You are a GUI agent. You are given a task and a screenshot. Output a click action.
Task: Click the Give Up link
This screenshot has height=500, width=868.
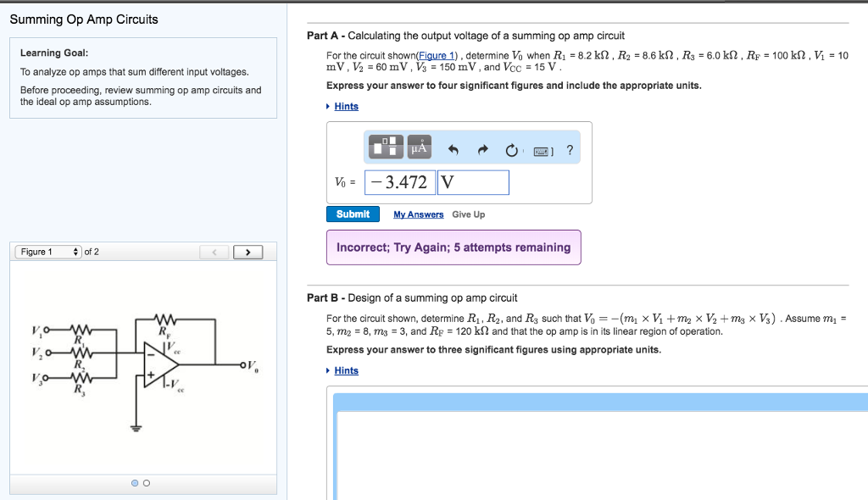point(468,215)
